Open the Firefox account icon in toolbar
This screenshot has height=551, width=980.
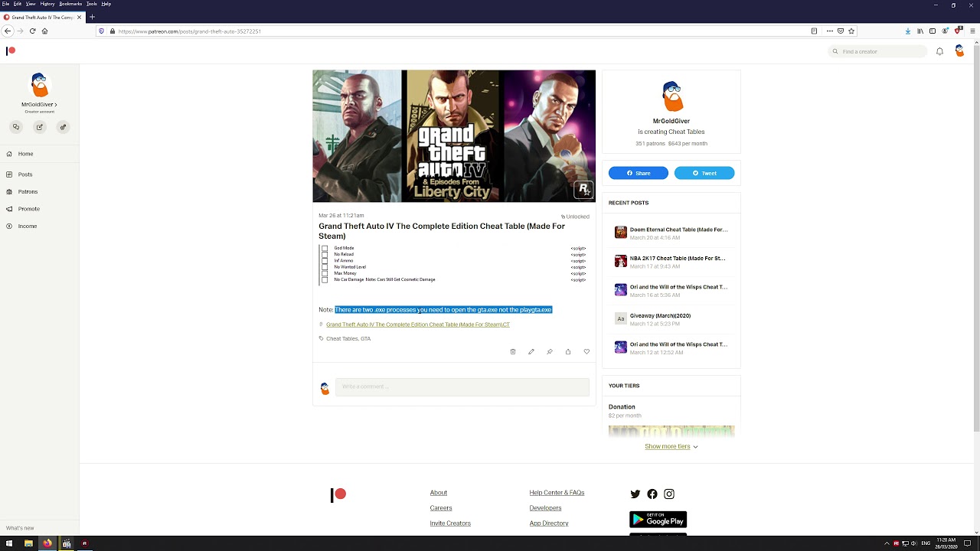point(946,31)
